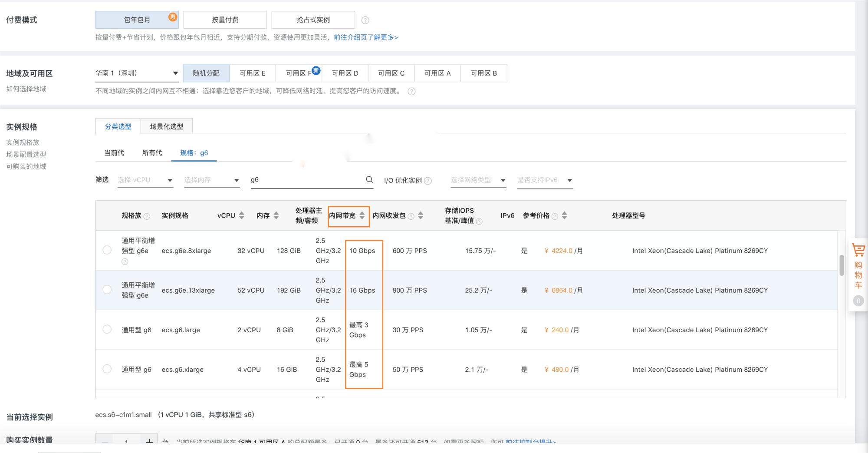Click help icon beside 内网收发包 header

411,216
